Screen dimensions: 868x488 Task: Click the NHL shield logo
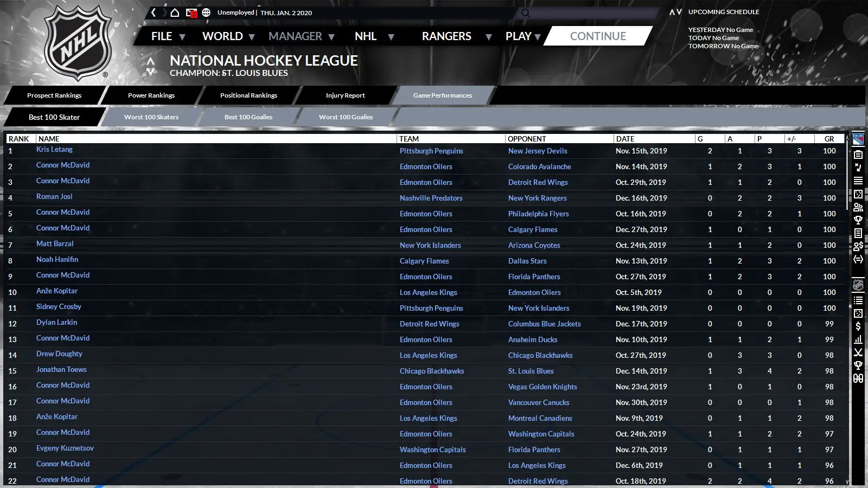[x=78, y=42]
